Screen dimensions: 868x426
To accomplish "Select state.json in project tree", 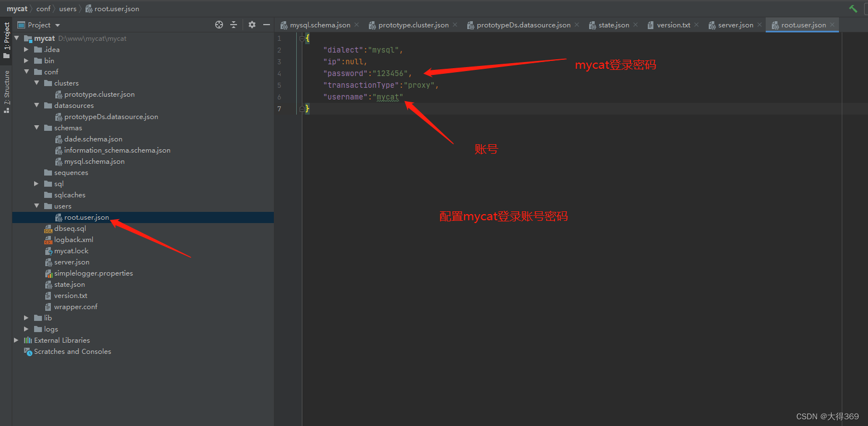I will coord(69,285).
